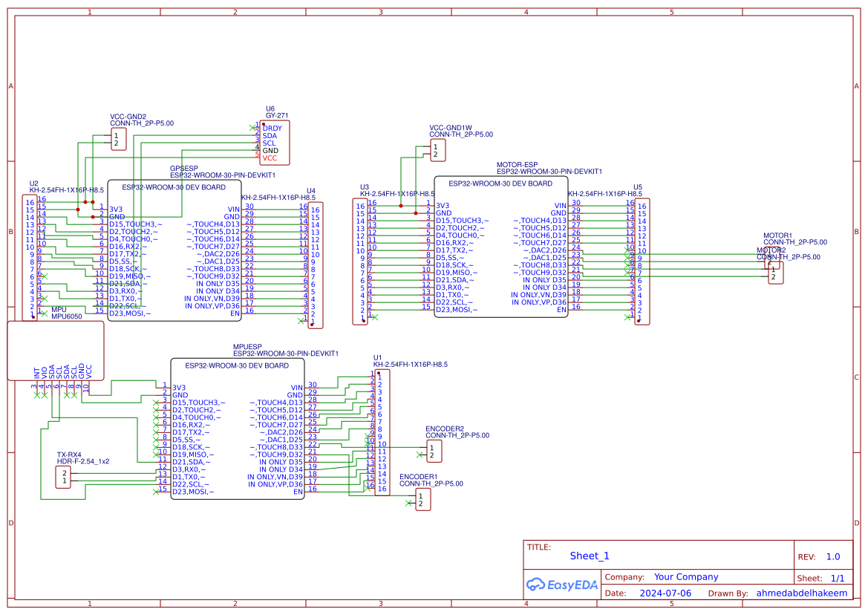Select the ENCODER2 connector symbol
Screen dimensions: 868x615
point(434,451)
